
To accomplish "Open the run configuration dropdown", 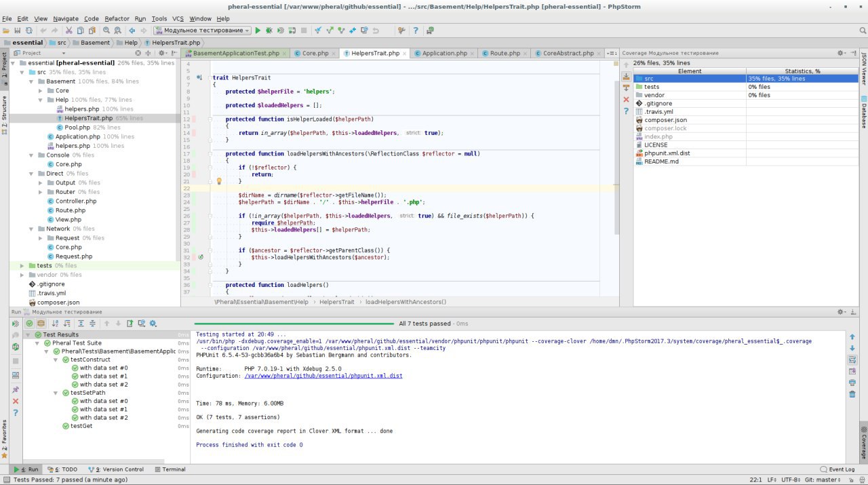I will [x=202, y=31].
